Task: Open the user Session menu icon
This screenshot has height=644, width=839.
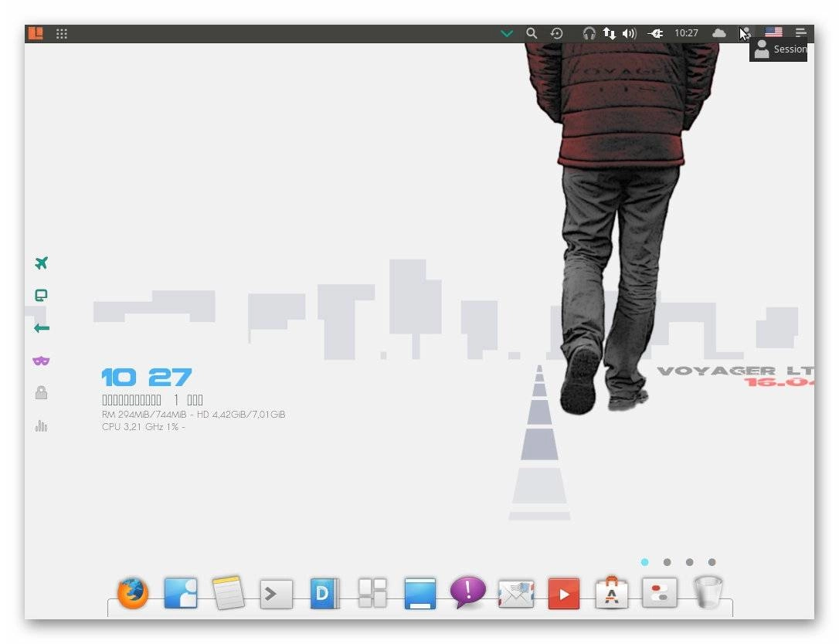Action: coord(746,33)
